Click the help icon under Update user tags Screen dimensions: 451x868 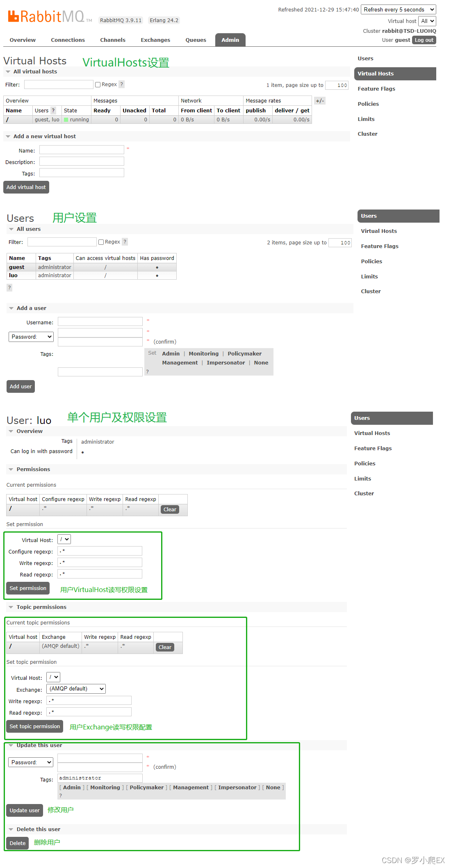pos(61,795)
